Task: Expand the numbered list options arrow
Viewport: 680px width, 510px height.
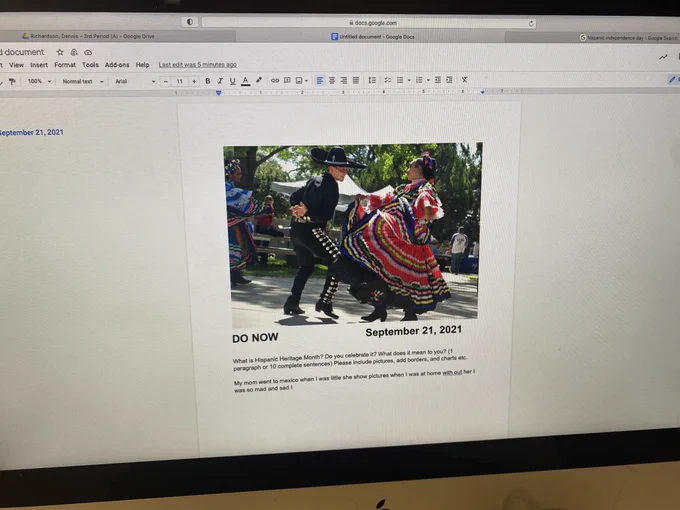Action: [428, 80]
